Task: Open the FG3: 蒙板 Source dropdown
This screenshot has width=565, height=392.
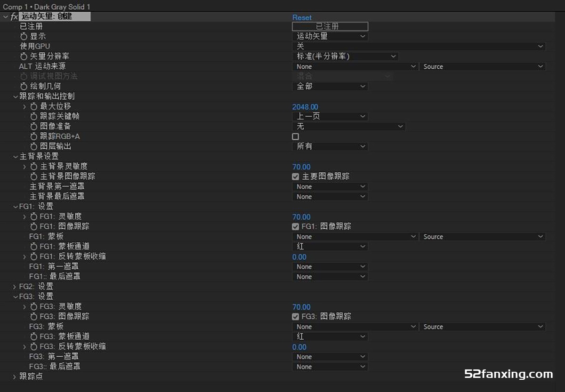Action: (483, 327)
